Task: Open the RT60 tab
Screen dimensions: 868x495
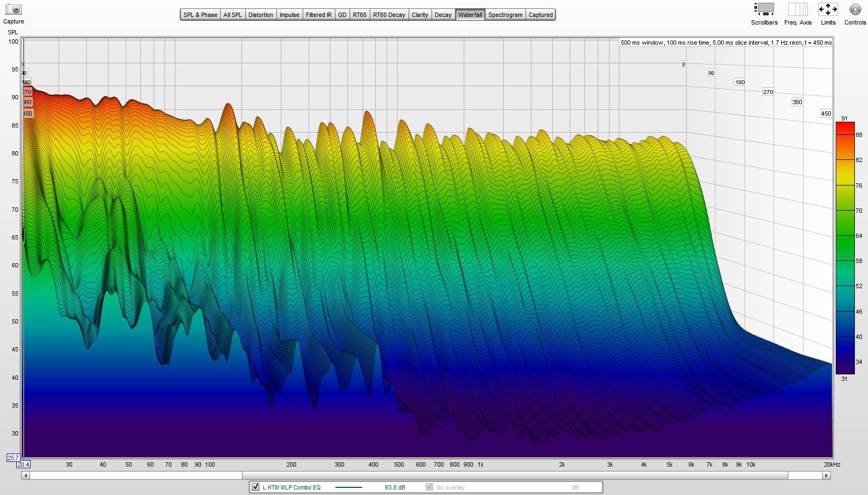Action: pyautogui.click(x=359, y=15)
